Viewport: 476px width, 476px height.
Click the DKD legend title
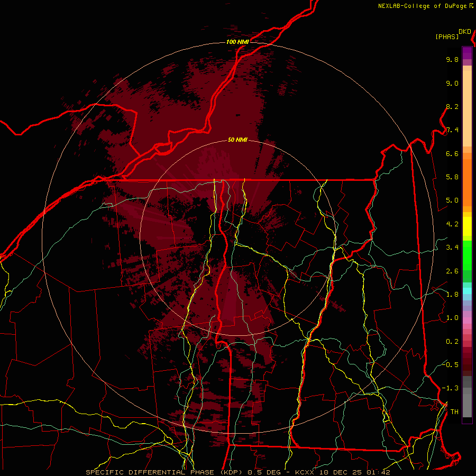click(x=465, y=32)
